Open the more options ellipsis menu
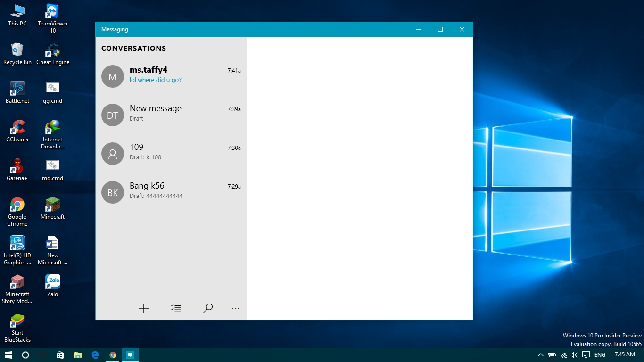The height and width of the screenshot is (362, 644). click(235, 309)
